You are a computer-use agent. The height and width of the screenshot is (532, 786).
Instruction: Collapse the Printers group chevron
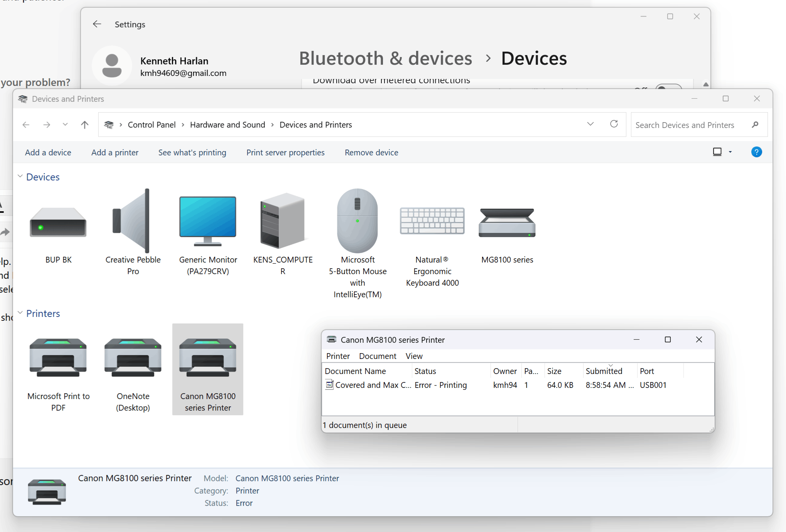[20, 313]
